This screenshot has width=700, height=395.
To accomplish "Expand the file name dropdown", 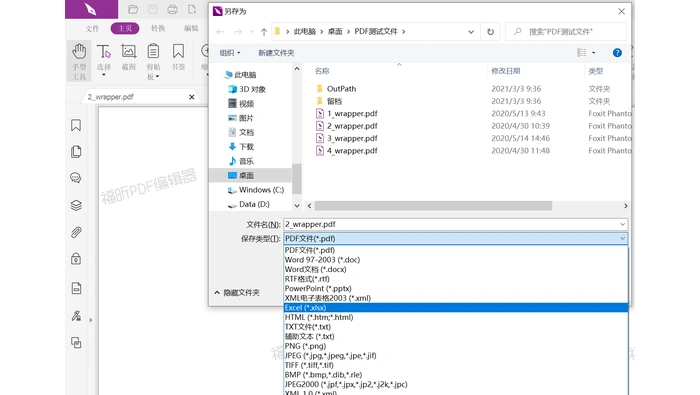I will 622,224.
